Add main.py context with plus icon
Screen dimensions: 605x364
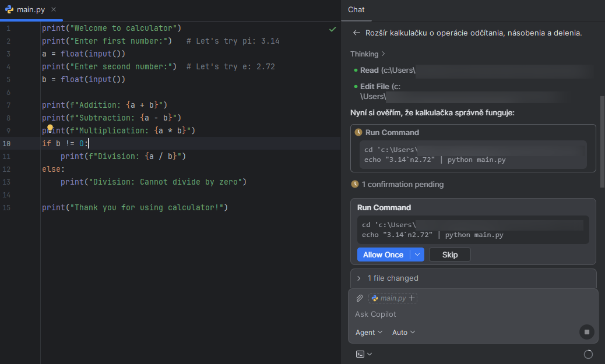(412, 298)
